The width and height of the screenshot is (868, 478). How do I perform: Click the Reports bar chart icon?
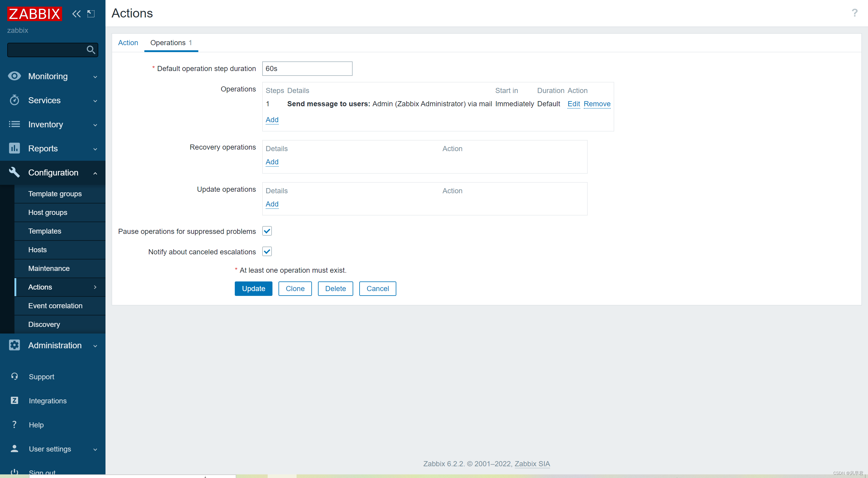pos(14,148)
